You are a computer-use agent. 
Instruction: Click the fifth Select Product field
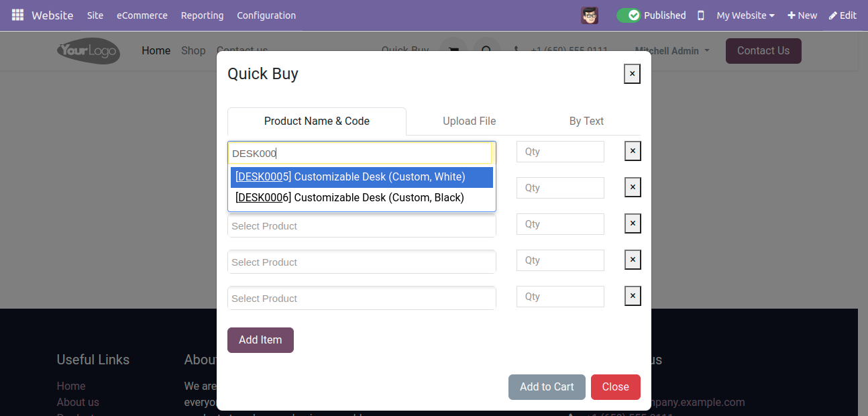362,299
